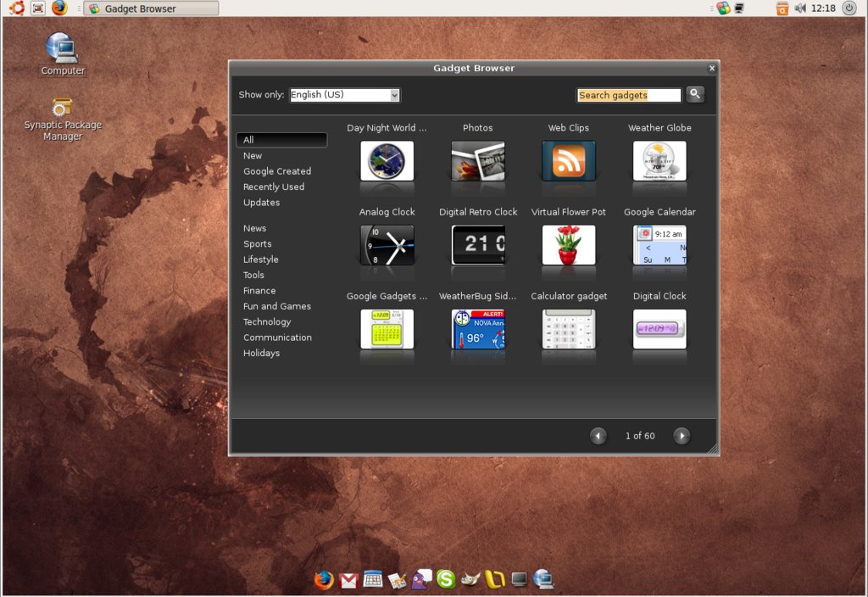Open Synaptic Package Manager desktop icon
This screenshot has width=868, height=597.
pyautogui.click(x=62, y=109)
